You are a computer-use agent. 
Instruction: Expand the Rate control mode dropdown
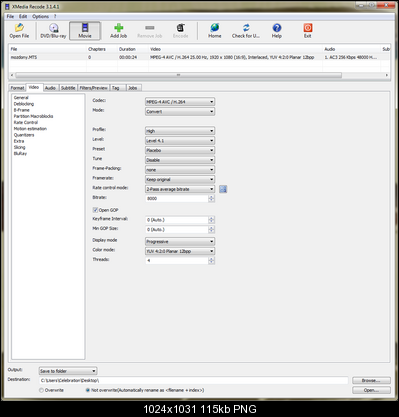click(x=180, y=189)
